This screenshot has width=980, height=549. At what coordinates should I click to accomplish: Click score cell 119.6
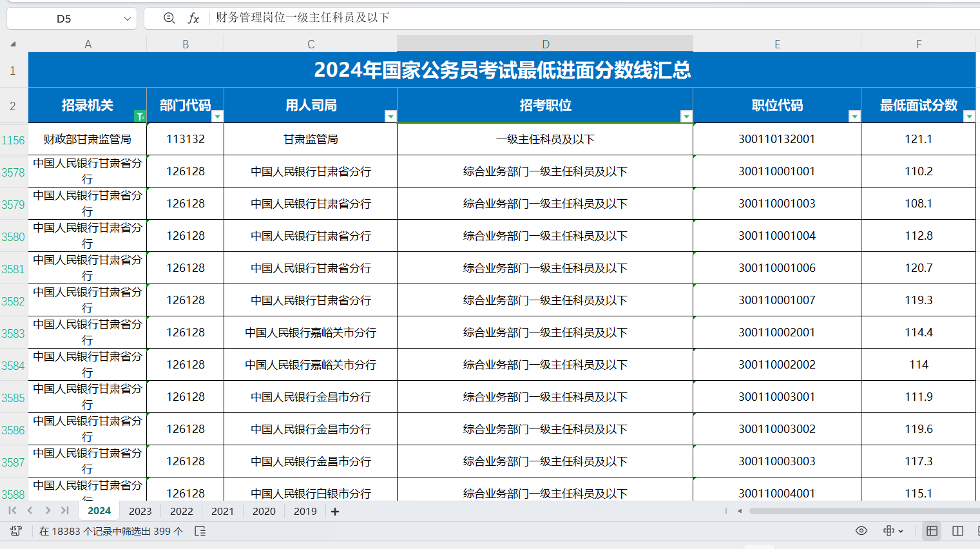(x=918, y=429)
